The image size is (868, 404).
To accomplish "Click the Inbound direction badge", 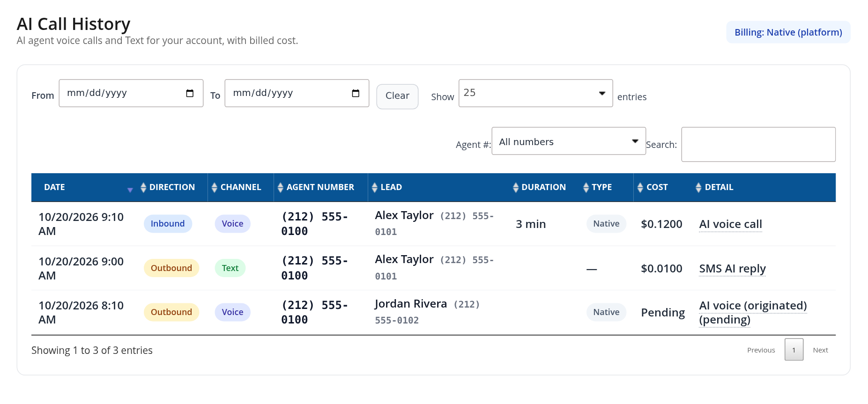I will (168, 224).
